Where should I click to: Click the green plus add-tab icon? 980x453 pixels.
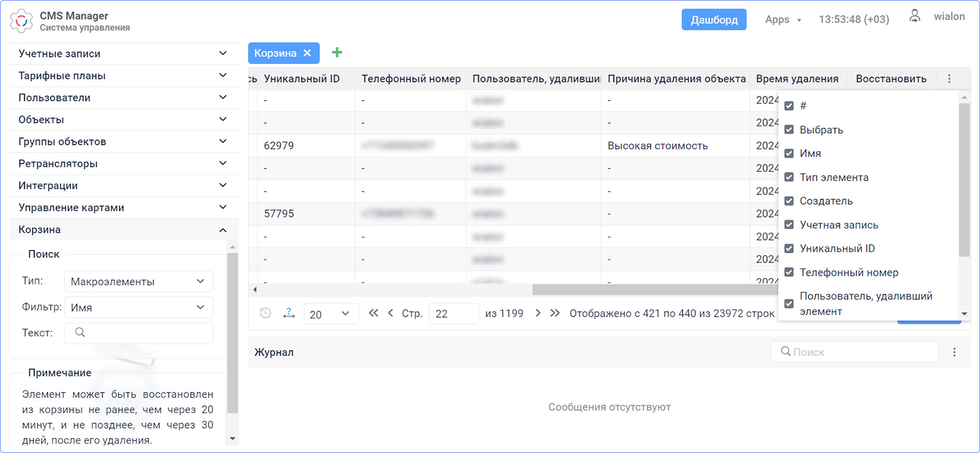pyautogui.click(x=337, y=53)
